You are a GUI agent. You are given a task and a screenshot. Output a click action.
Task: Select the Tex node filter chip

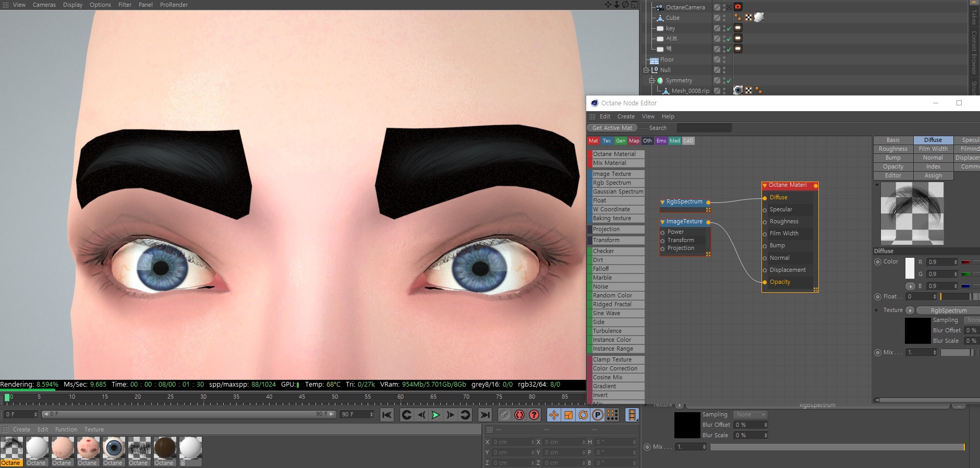click(x=607, y=141)
